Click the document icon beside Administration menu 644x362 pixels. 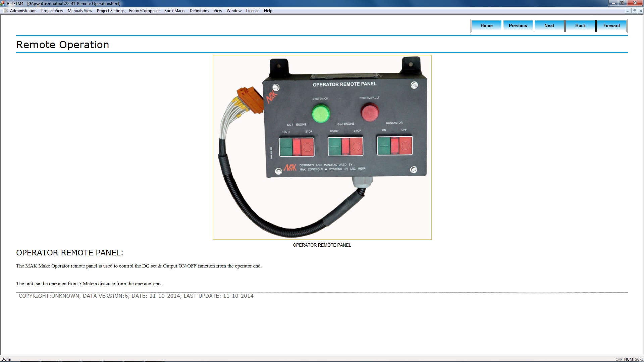[5, 11]
